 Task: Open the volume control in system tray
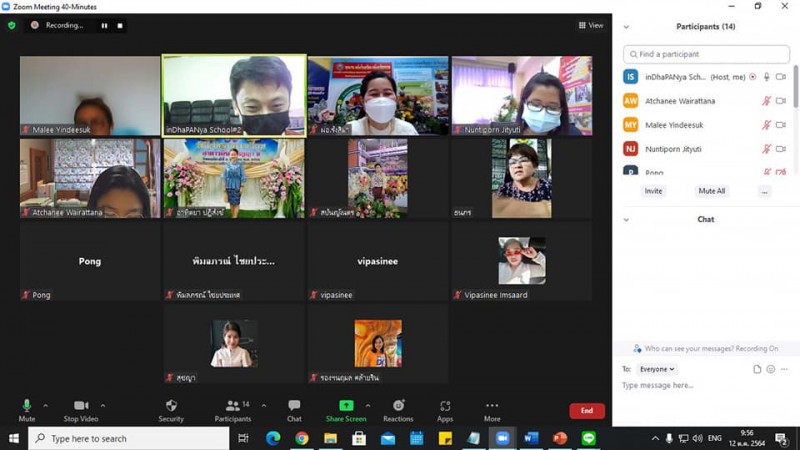tap(697, 438)
